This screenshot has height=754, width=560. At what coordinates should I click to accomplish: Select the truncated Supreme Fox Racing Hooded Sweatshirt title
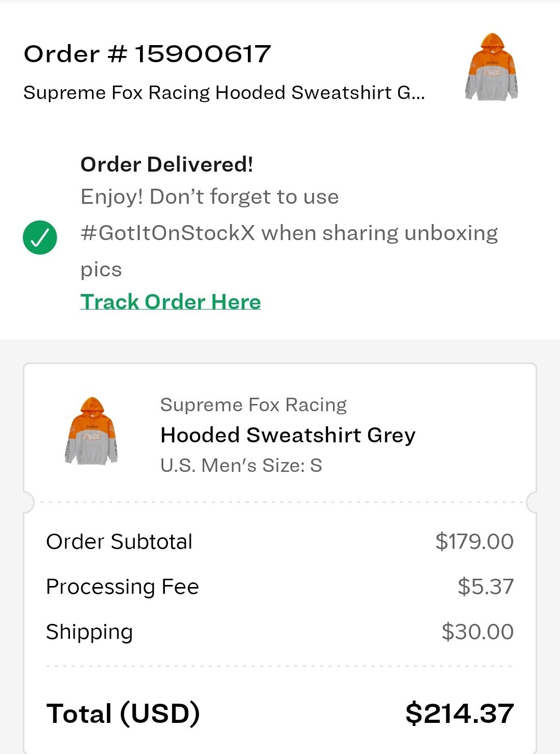[224, 93]
